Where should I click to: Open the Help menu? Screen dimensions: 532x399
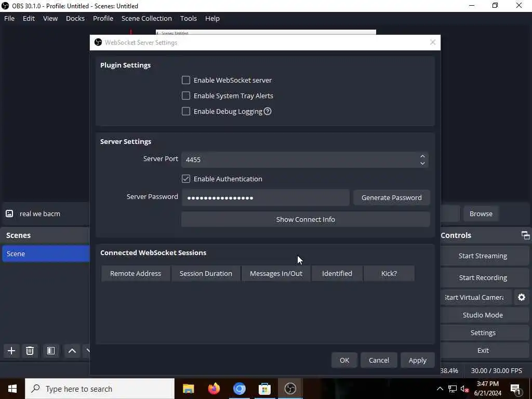212,18
